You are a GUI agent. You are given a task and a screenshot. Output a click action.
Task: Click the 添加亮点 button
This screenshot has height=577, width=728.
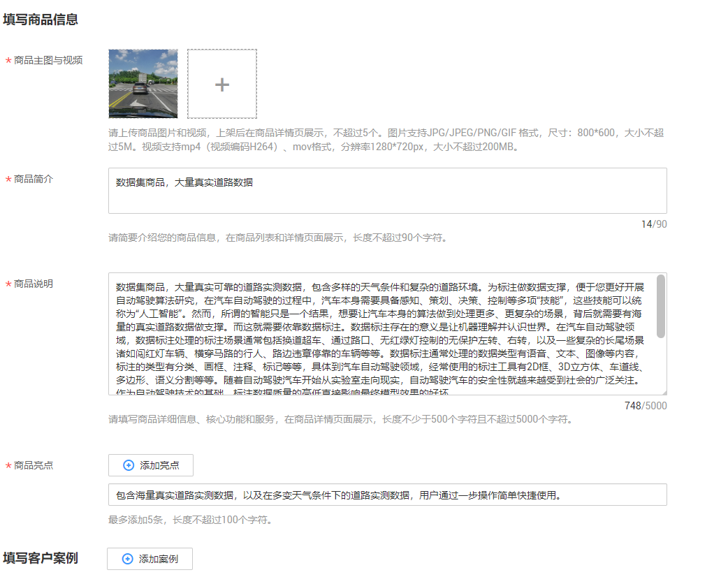(151, 465)
